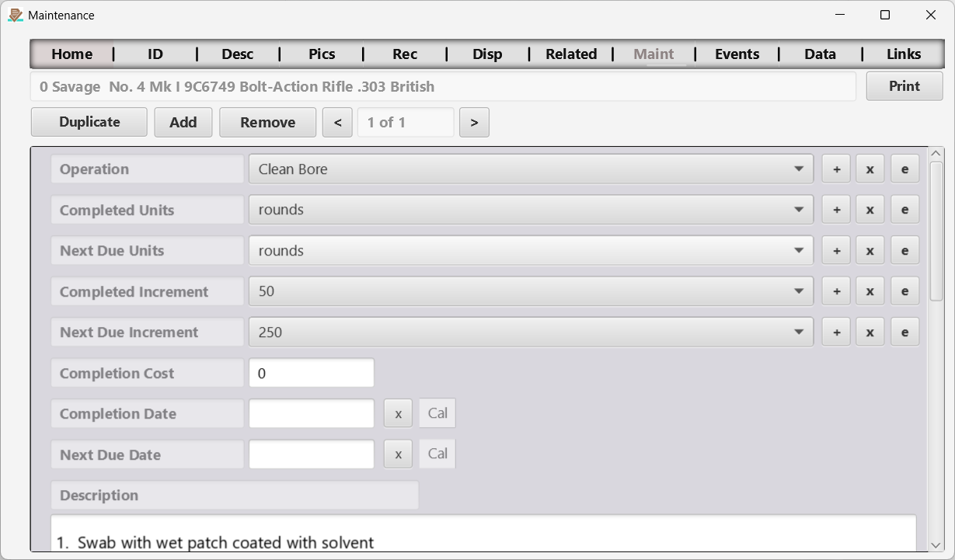This screenshot has height=560, width=955.
Task: Click the vertical scrollbar down arrow
Action: click(936, 544)
